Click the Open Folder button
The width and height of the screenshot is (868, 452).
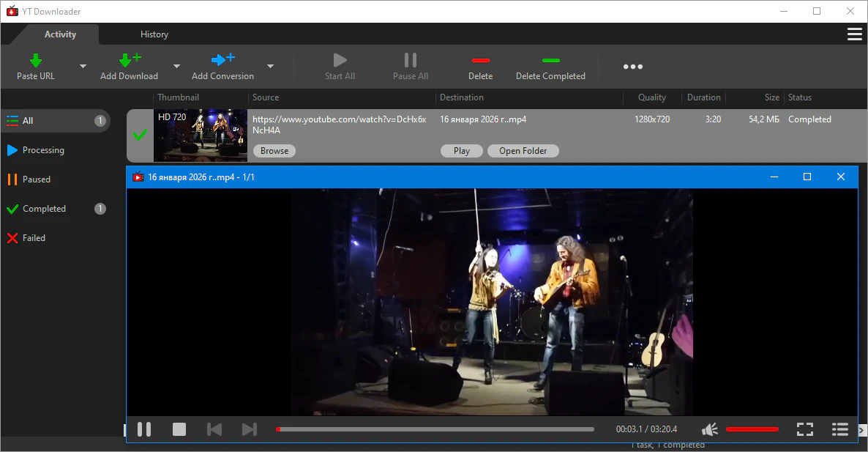(523, 151)
